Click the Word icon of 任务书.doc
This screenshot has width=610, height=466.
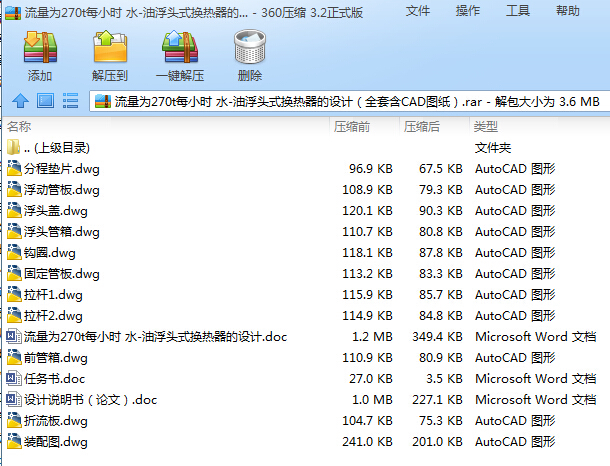[14, 378]
